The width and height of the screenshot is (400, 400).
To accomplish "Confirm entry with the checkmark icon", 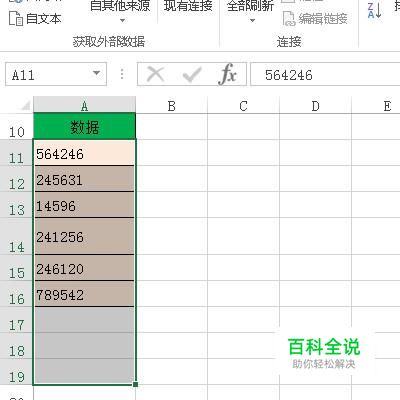I will 192,74.
